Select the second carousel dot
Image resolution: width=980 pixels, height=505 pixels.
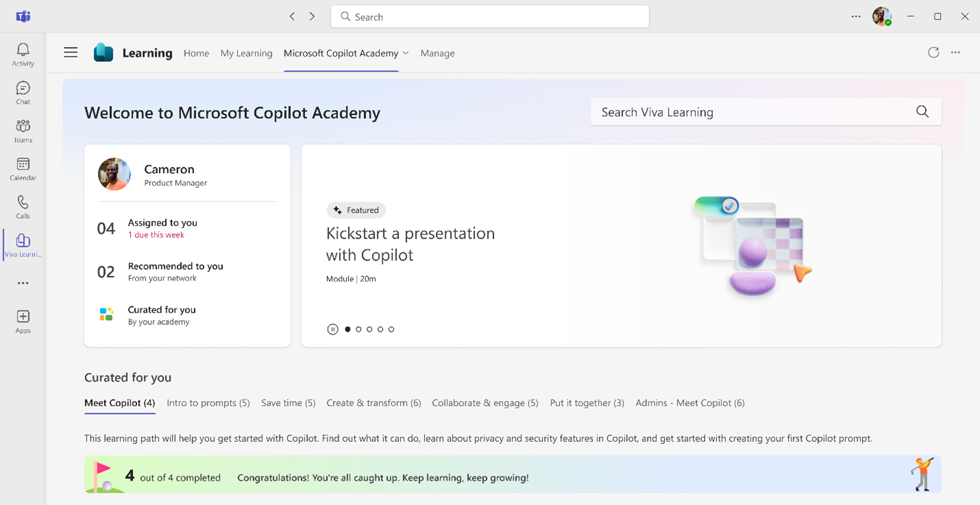tap(358, 330)
